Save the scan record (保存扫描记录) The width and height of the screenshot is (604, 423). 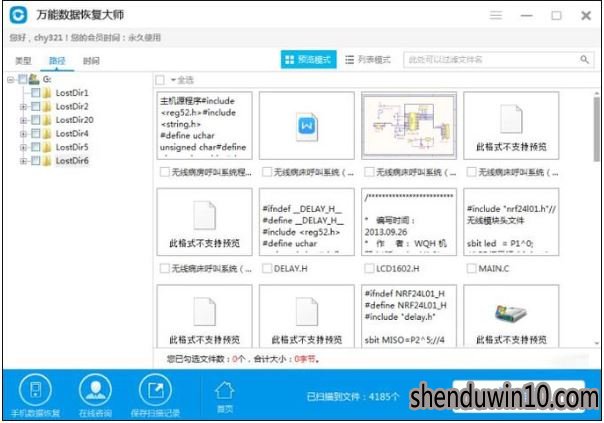[155, 396]
